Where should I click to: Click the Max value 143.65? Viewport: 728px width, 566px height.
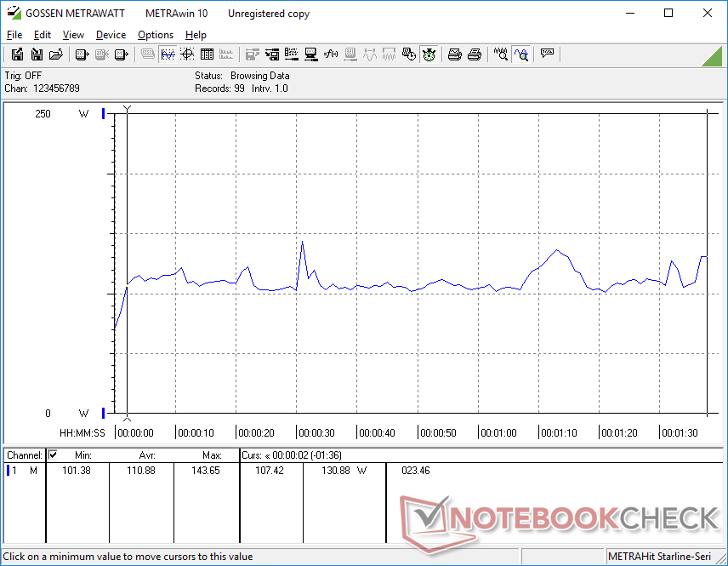206,471
